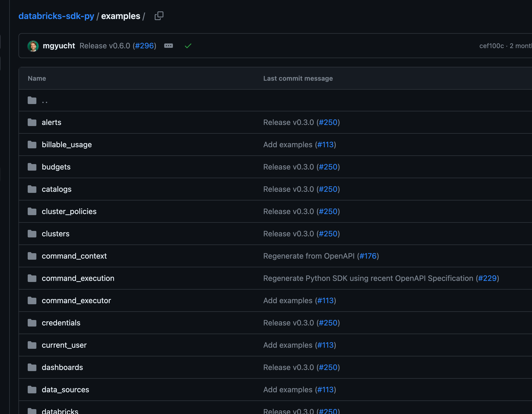Open #250 link in clusters row
This screenshot has height=414, width=532.
[x=328, y=234]
